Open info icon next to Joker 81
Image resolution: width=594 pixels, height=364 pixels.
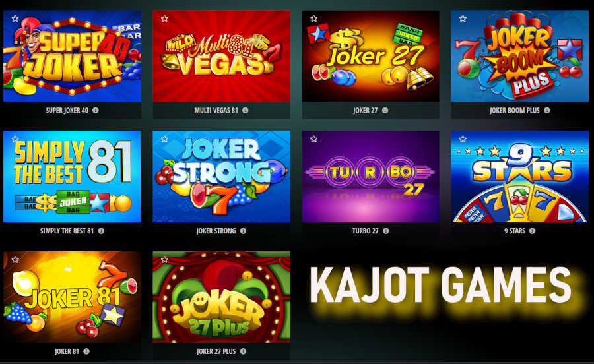(86, 351)
